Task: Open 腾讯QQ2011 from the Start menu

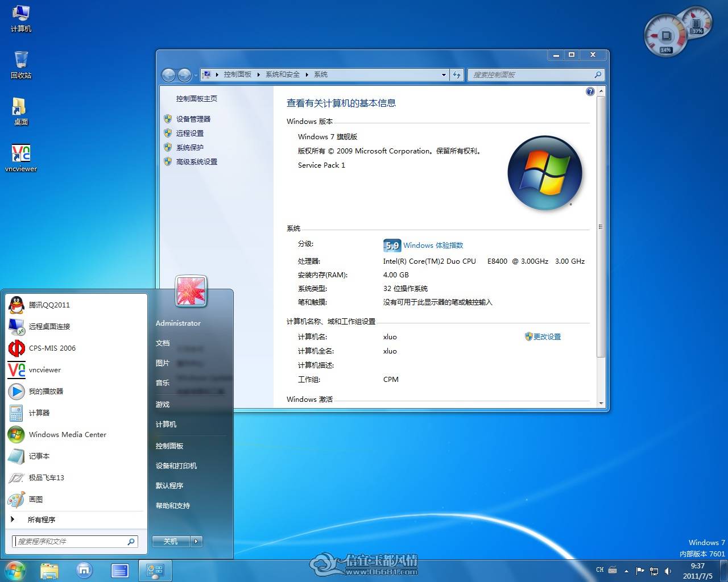Action: click(x=76, y=305)
